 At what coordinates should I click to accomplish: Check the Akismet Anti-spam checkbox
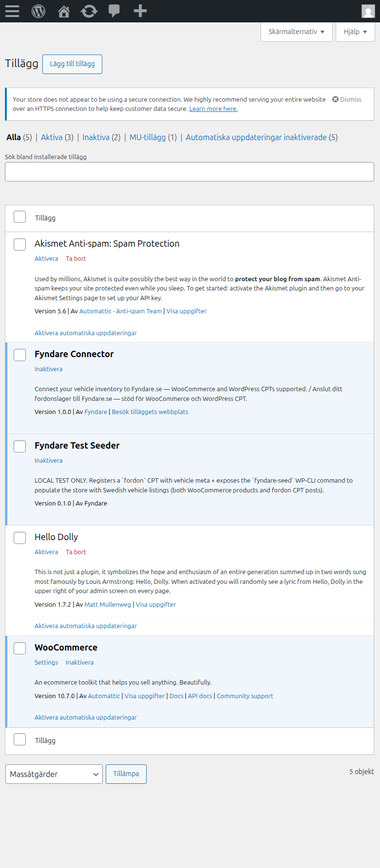pos(19,244)
